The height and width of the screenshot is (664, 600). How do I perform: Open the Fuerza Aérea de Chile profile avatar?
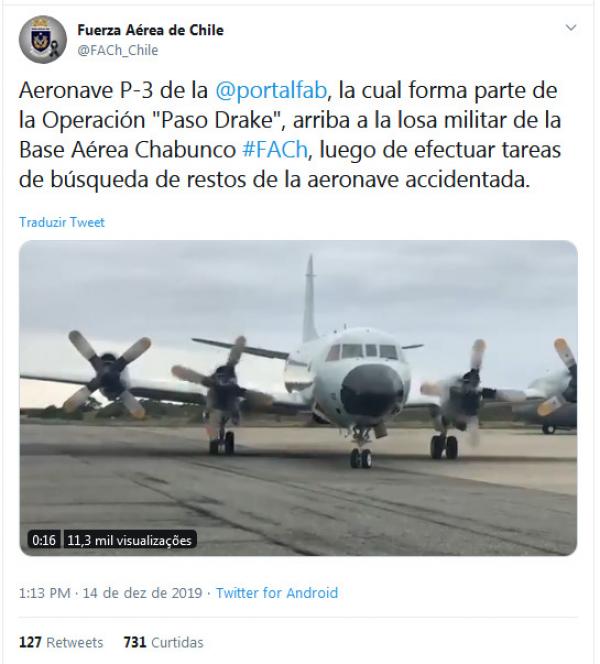tap(43, 40)
